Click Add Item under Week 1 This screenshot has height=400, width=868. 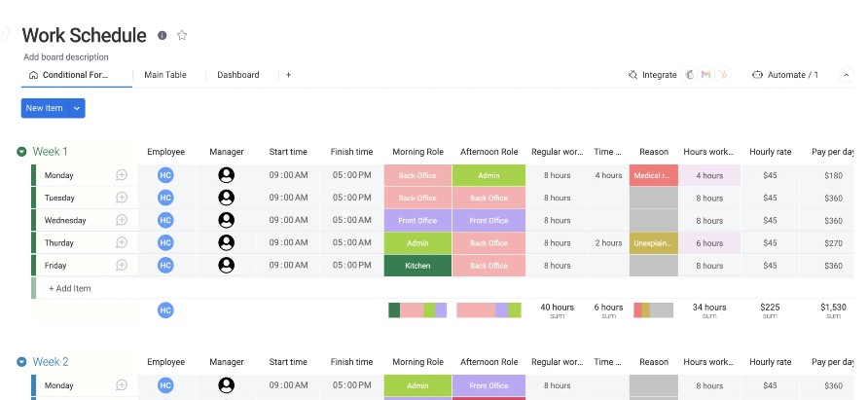pyautogui.click(x=70, y=288)
